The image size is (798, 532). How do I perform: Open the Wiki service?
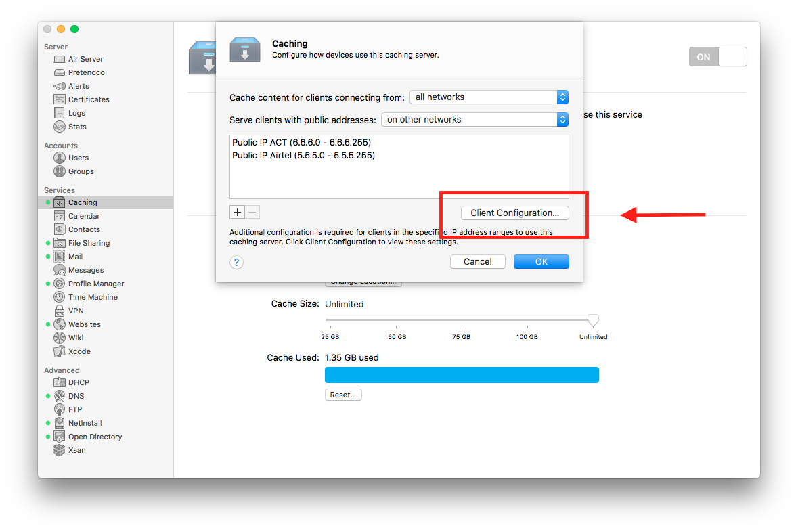[x=75, y=338]
